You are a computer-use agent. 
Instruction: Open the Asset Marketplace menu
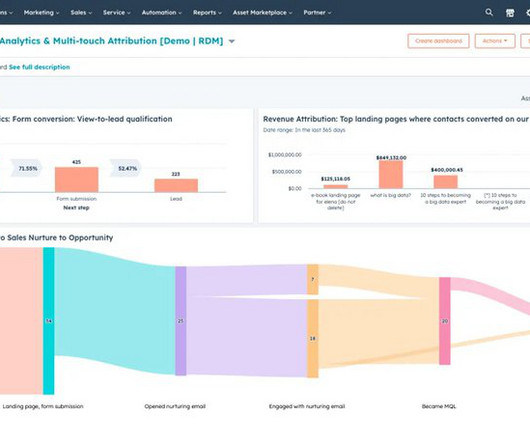[262, 13]
